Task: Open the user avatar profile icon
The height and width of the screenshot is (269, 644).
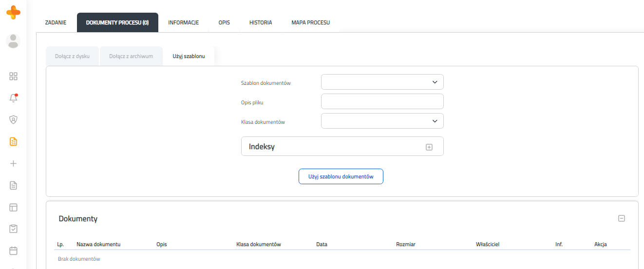Action: (13, 41)
